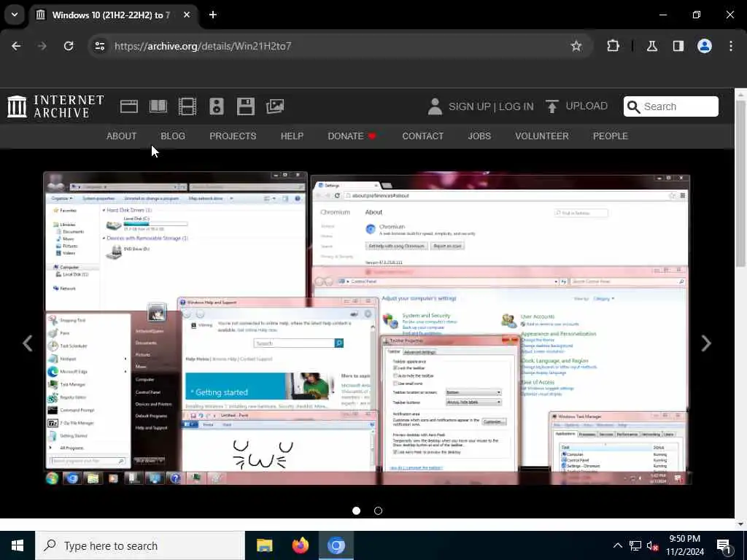Screen dimensions: 747x560
Task: Click the muted volume tray icon
Action: tap(653, 545)
